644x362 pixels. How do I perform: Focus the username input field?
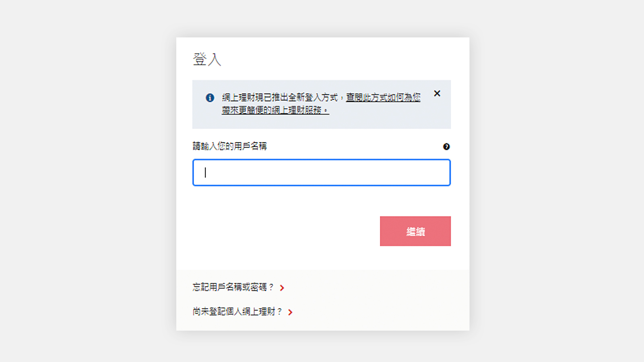coord(322,173)
